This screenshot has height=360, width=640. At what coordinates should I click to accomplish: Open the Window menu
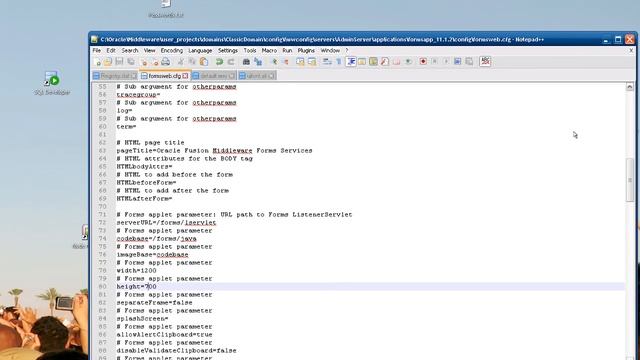[x=330, y=51]
